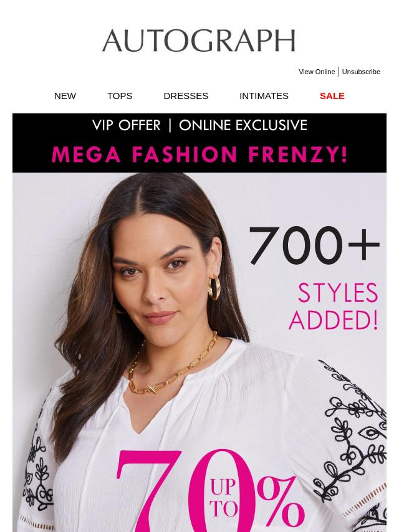399x532 pixels.
Task: Click the UP TO text
Action: coord(223,497)
